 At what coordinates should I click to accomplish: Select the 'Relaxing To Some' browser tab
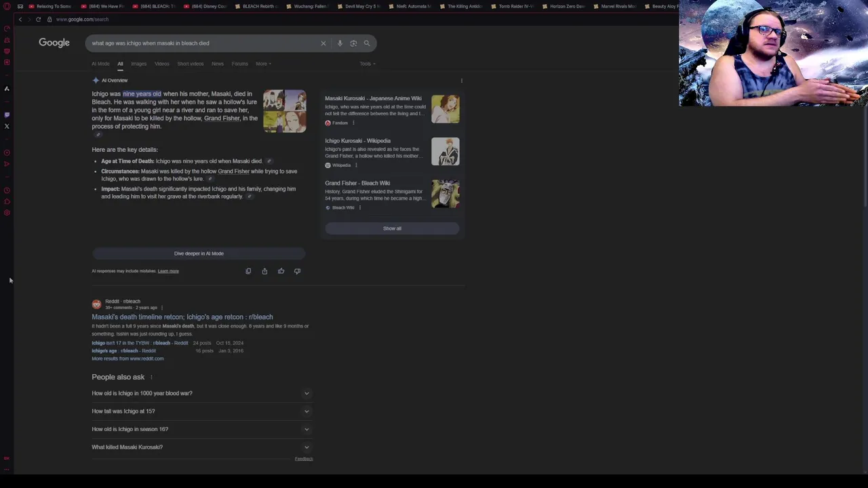pyautogui.click(x=50, y=6)
